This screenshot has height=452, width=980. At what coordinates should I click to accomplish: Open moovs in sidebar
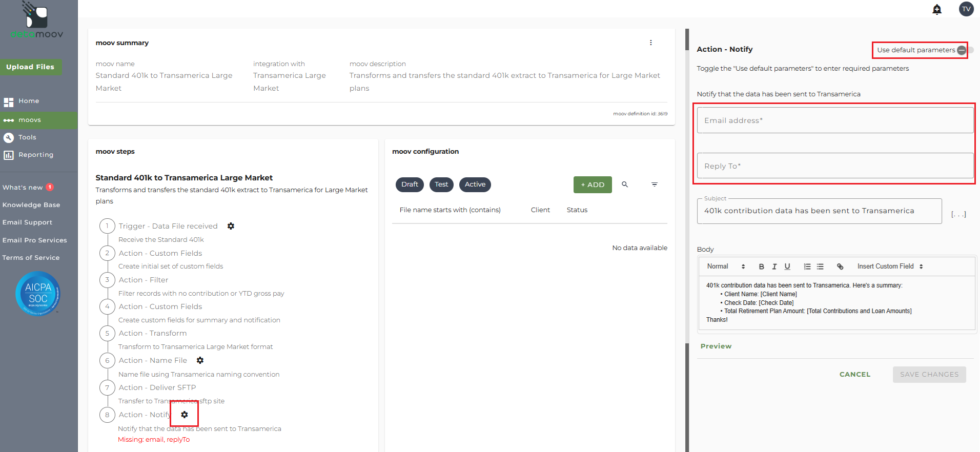[39, 120]
